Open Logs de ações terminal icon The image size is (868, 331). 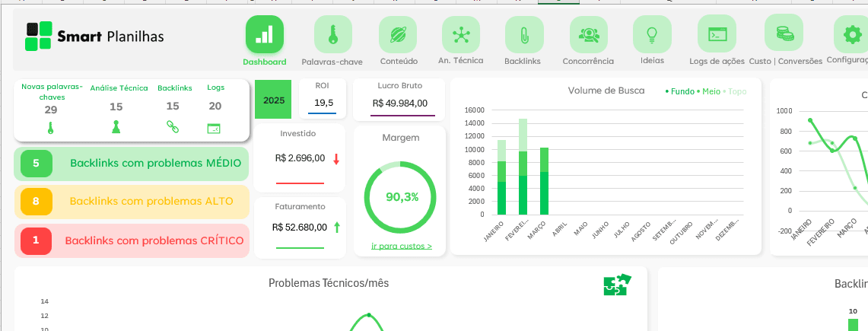[717, 34]
